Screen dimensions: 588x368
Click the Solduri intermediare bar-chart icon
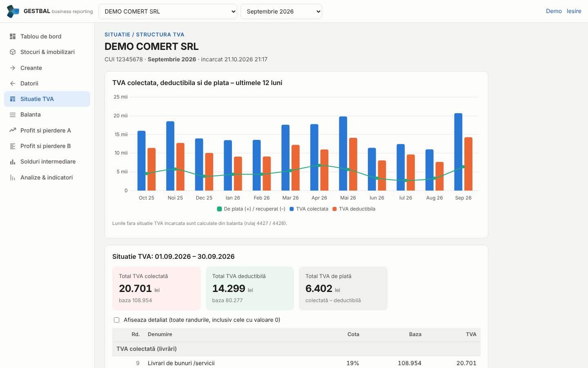(x=13, y=162)
